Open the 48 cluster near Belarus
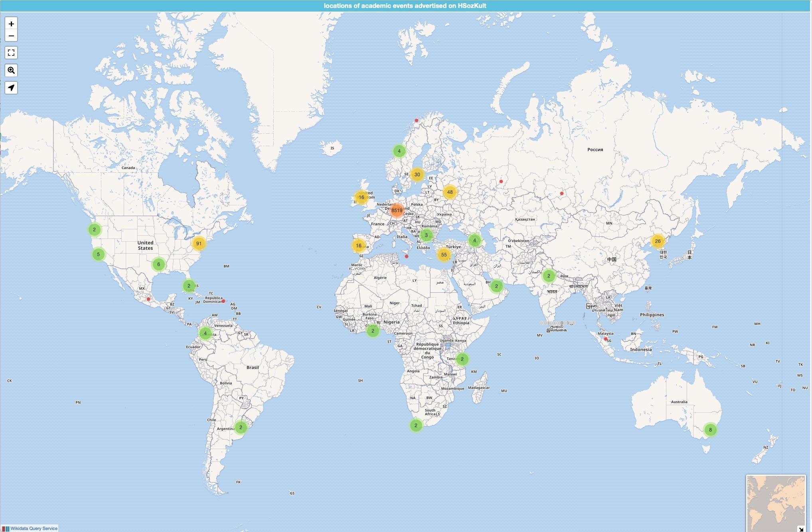The width and height of the screenshot is (812, 532). click(x=450, y=192)
